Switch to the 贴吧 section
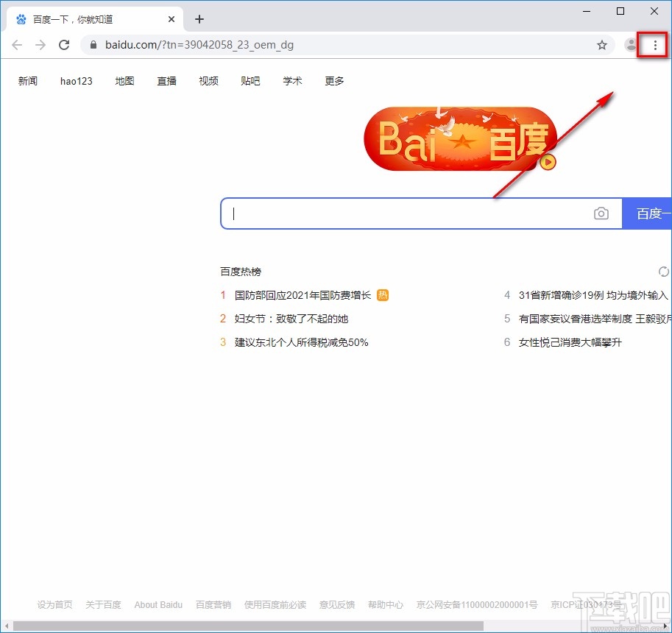The width and height of the screenshot is (672, 633). (x=250, y=81)
